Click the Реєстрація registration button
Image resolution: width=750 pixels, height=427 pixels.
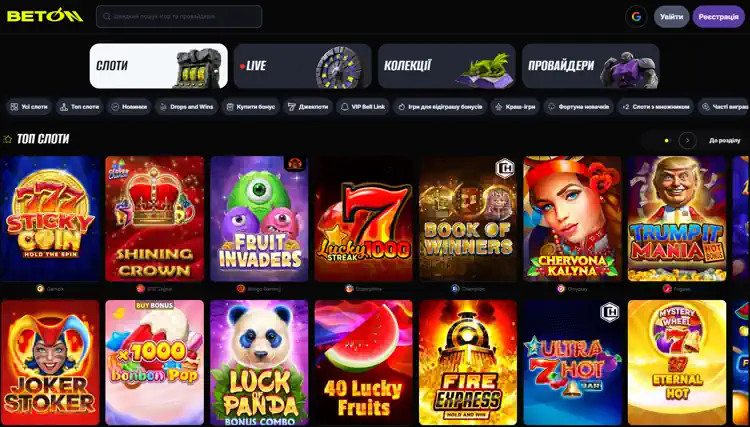click(x=718, y=17)
